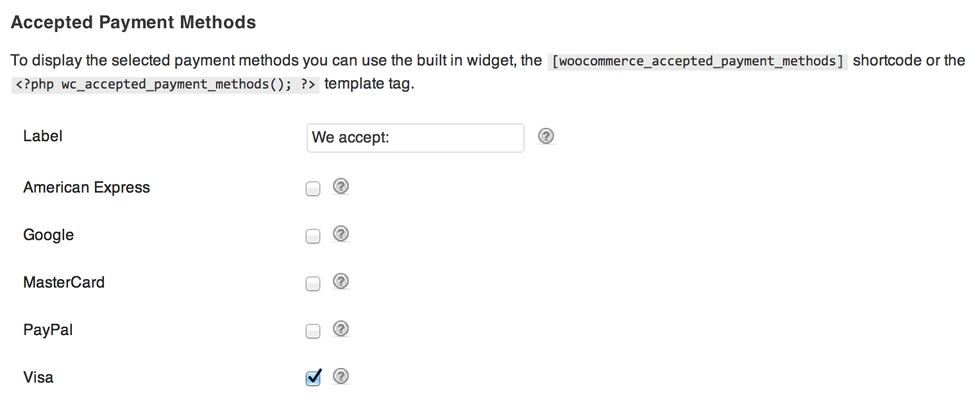This screenshot has height=407, width=980.
Task: Click the 'MasterCard' option label text
Action: (x=64, y=282)
